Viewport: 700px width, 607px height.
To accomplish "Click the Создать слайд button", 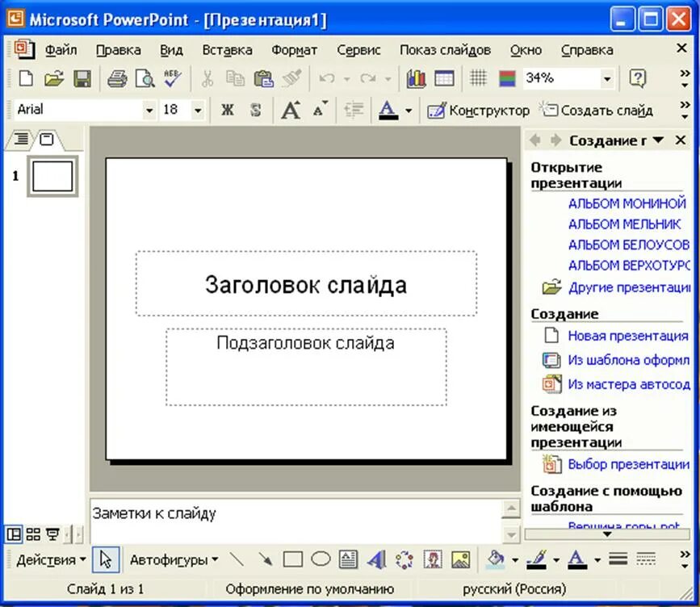I will [597, 111].
